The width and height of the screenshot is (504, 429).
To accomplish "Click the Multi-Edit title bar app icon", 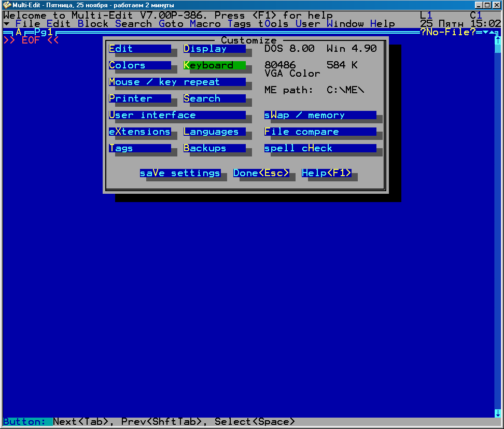I will click(7, 5).
